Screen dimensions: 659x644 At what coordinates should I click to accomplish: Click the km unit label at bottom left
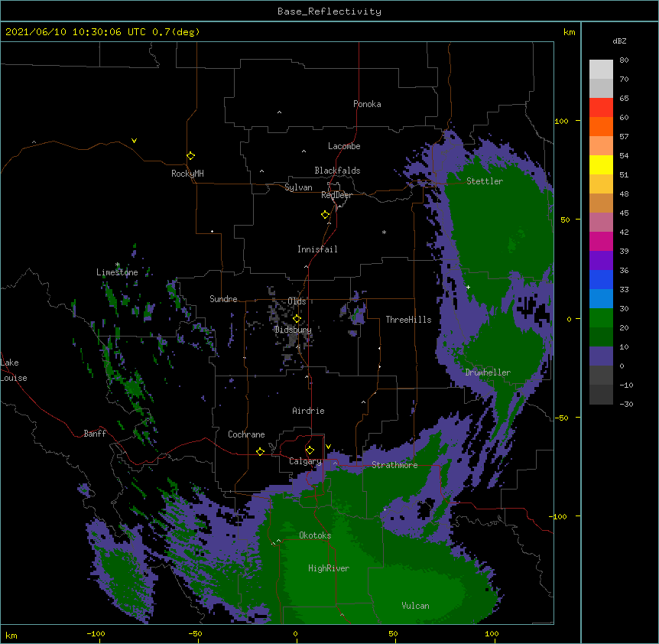11,636
